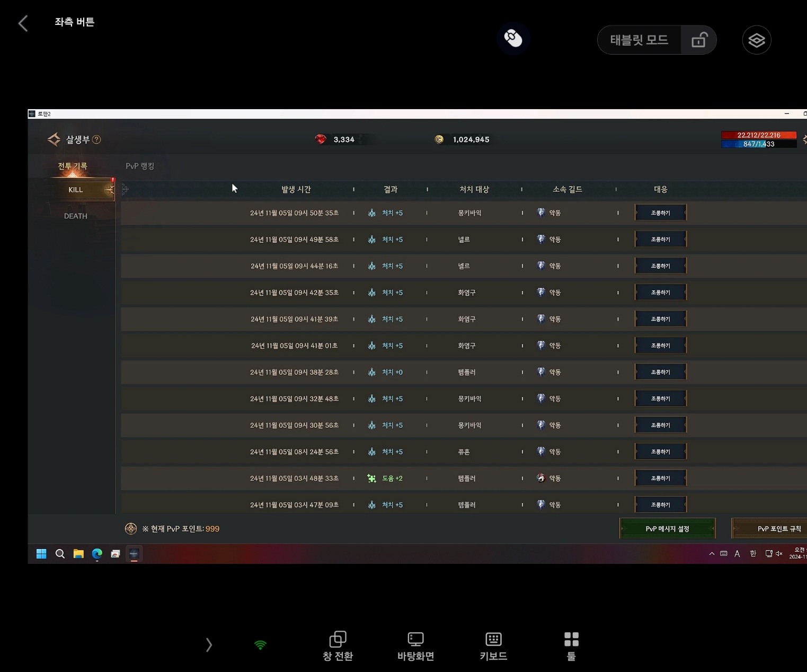Switch to the PvP 랭킹 tab

(x=140, y=166)
